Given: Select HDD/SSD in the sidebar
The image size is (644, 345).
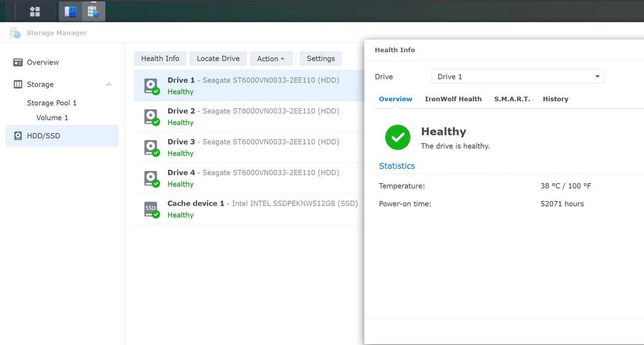Looking at the screenshot, I should point(62,135).
